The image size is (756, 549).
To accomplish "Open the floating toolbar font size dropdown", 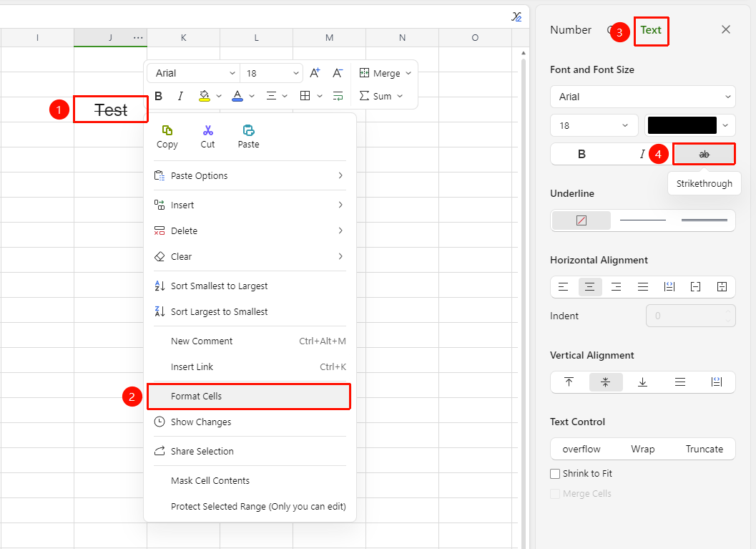I will pyautogui.click(x=272, y=73).
